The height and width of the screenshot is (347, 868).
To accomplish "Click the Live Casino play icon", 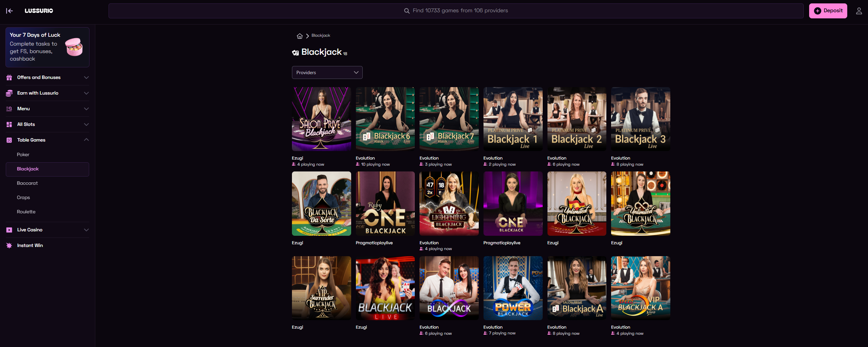I will pyautogui.click(x=9, y=230).
